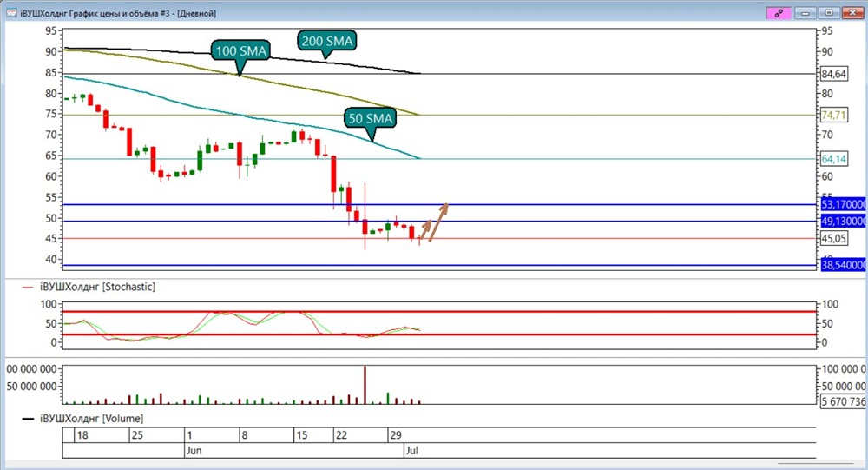
Task: Close the chart window
Action: pyautogui.click(x=852, y=13)
